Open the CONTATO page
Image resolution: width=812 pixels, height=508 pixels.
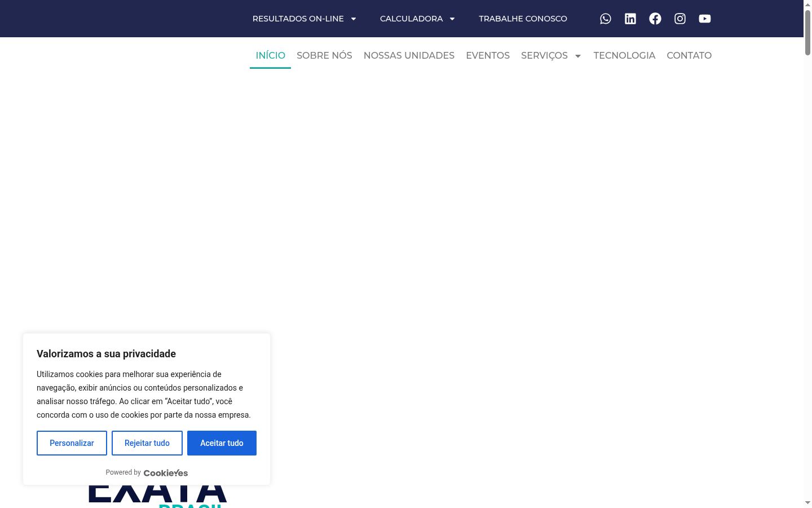click(689, 55)
